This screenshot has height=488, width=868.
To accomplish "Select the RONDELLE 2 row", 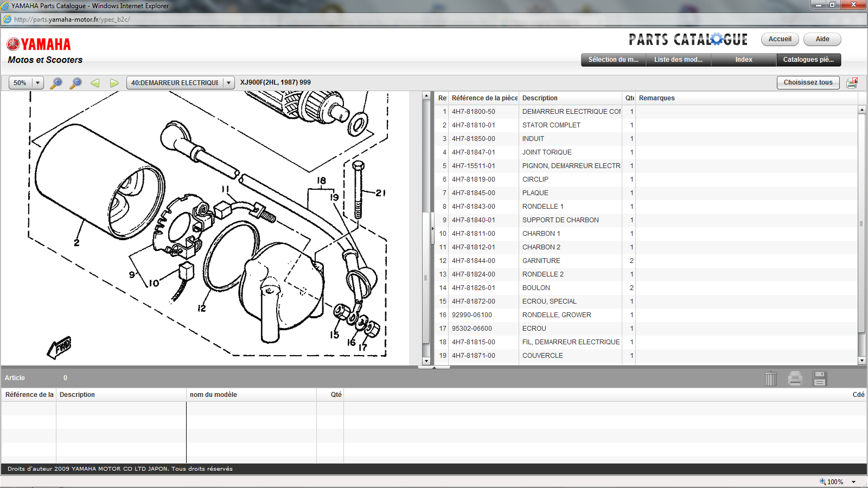I will tap(646, 274).
